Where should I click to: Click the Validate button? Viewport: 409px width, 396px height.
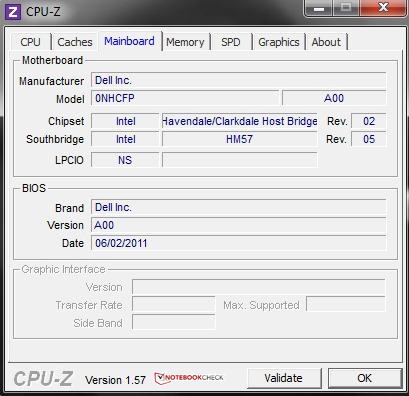point(284,378)
